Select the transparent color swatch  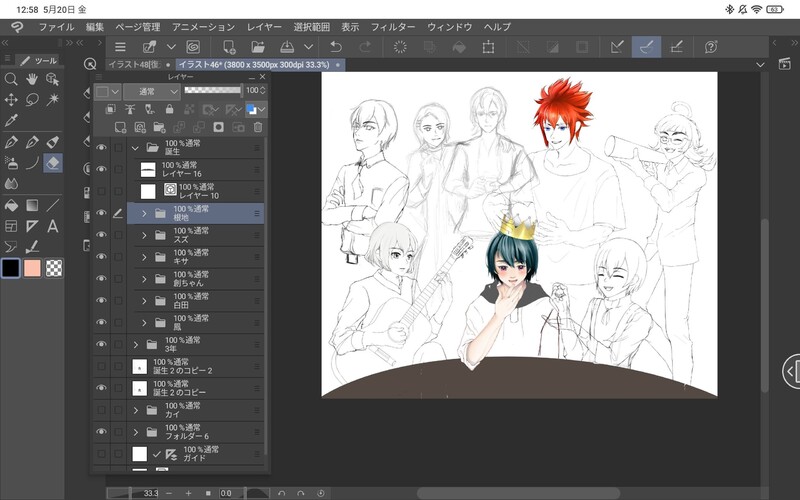tap(54, 268)
